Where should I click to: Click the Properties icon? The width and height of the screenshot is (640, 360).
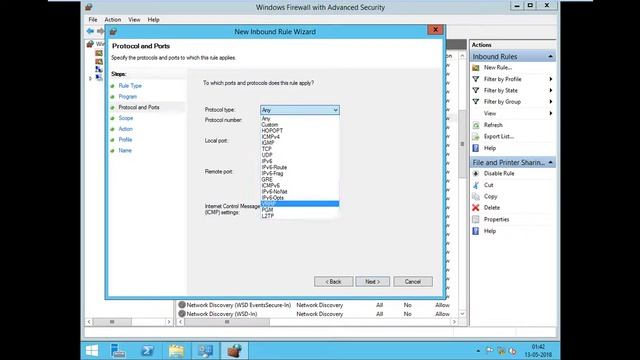pos(476,219)
